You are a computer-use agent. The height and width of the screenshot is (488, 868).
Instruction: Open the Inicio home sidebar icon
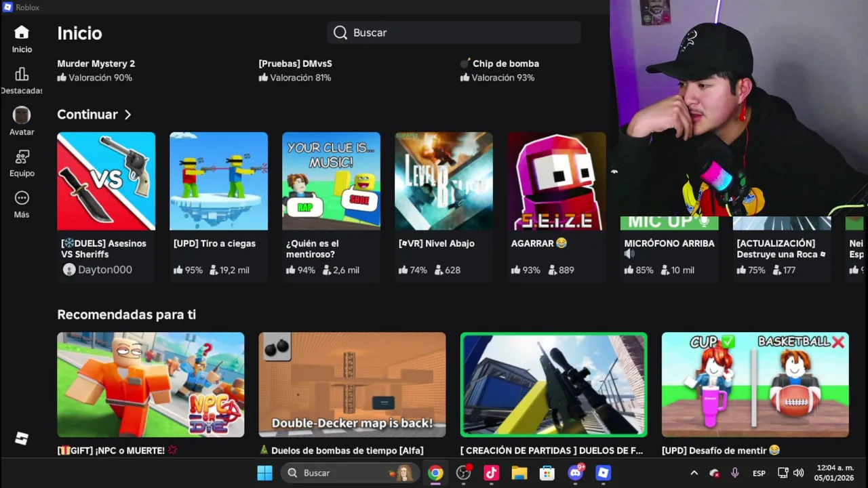tap(22, 33)
